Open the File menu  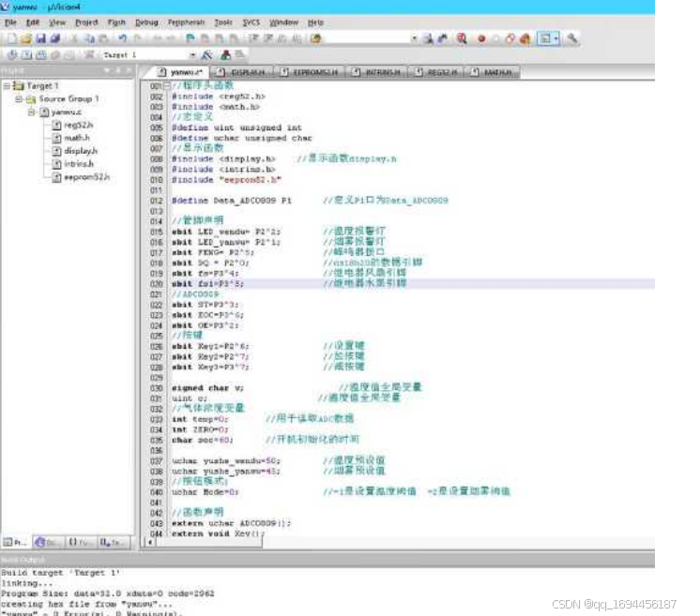coord(10,23)
